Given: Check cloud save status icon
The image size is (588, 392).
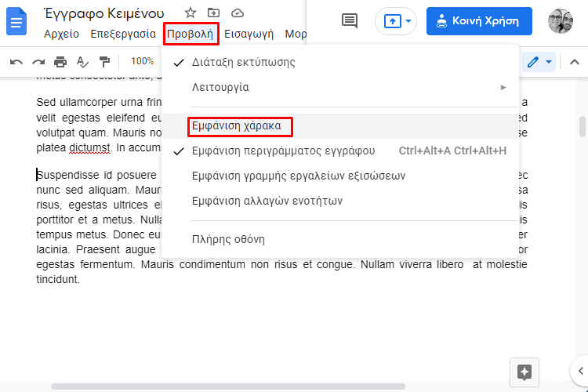Looking at the screenshot, I should (238, 13).
